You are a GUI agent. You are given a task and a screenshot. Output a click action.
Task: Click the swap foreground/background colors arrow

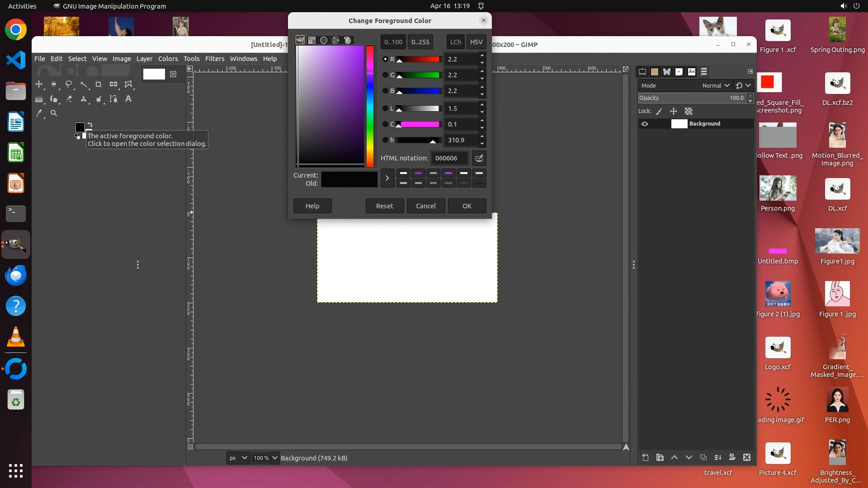(x=90, y=124)
